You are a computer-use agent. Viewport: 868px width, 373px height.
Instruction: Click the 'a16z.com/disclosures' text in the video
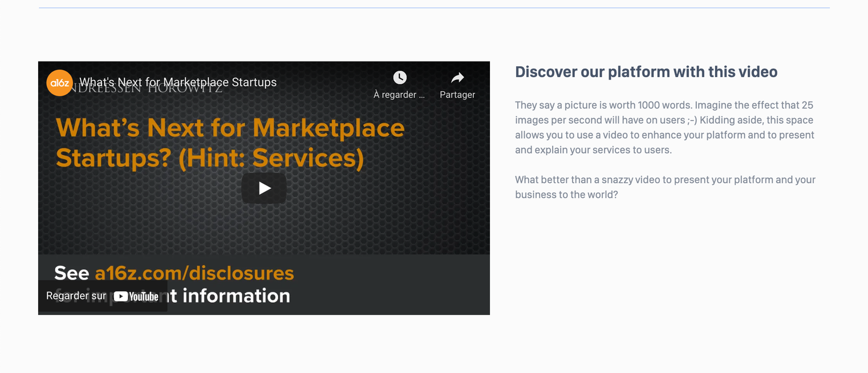(194, 273)
